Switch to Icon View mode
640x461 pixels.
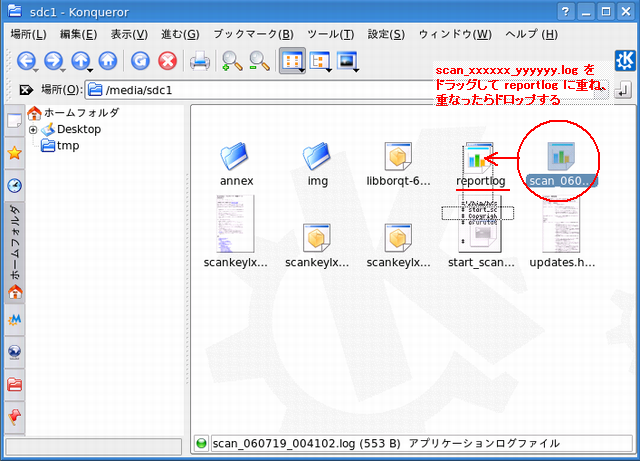[291, 61]
